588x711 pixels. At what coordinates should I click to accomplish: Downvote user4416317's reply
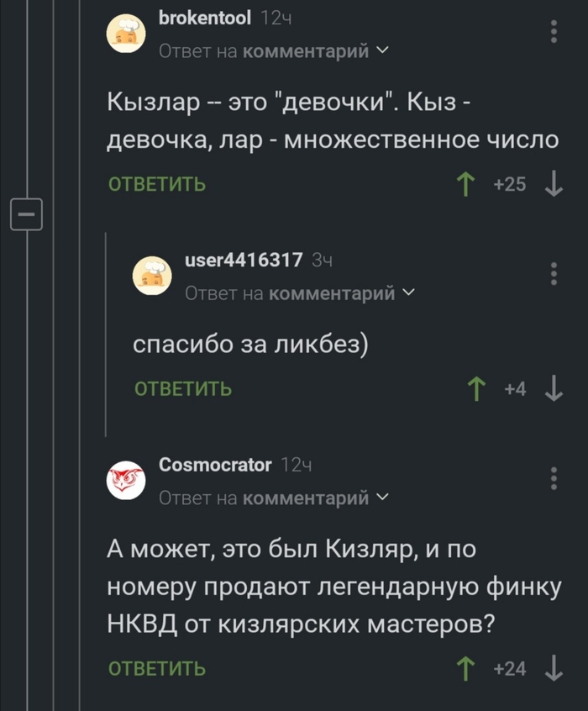[554, 389]
